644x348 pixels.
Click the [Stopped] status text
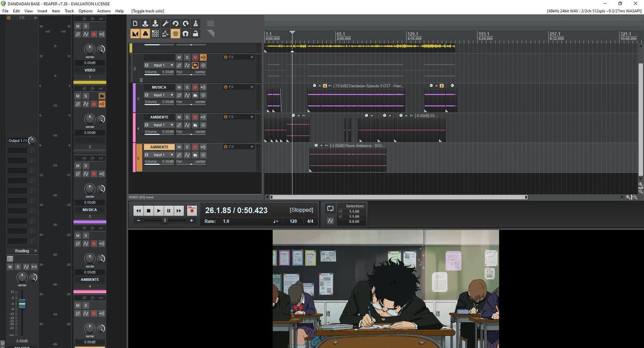[302, 210]
